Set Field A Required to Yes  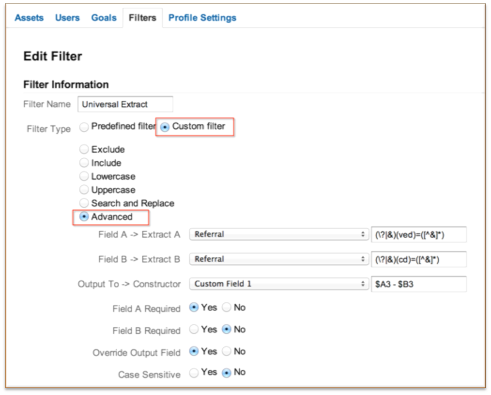(194, 307)
